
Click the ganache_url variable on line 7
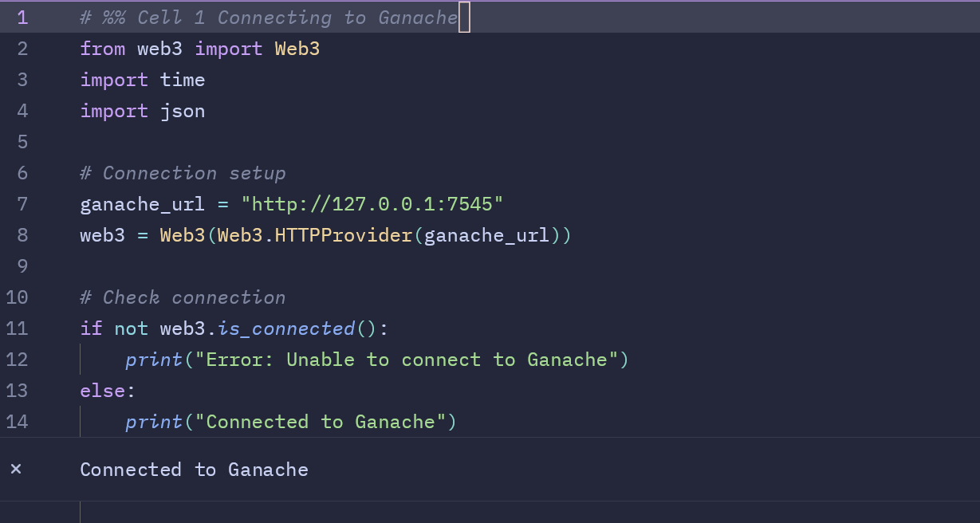point(142,204)
